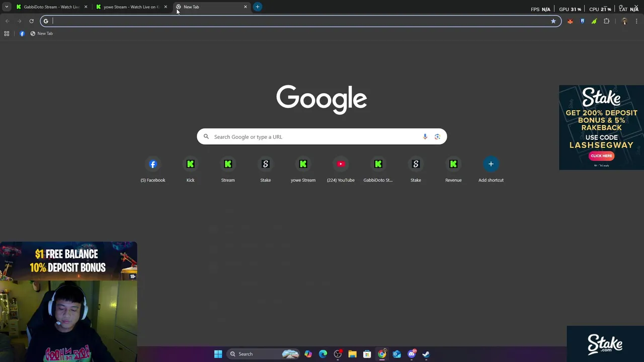Open OBS Studio from taskbar
644x362 pixels.
[338, 354]
